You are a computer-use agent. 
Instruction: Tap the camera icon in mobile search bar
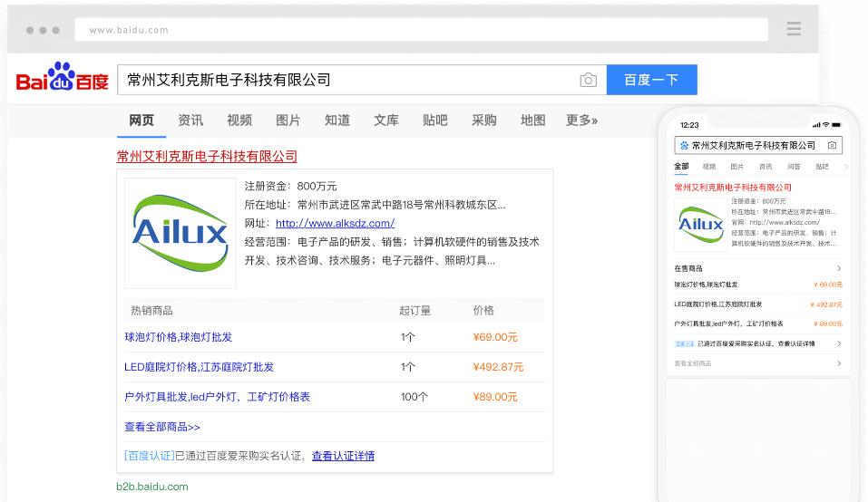coord(832,145)
